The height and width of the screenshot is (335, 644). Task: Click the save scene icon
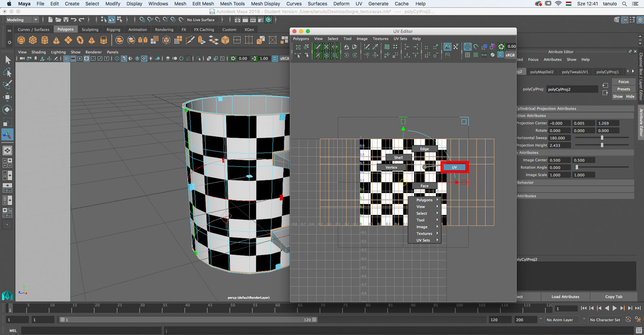[x=66, y=20]
